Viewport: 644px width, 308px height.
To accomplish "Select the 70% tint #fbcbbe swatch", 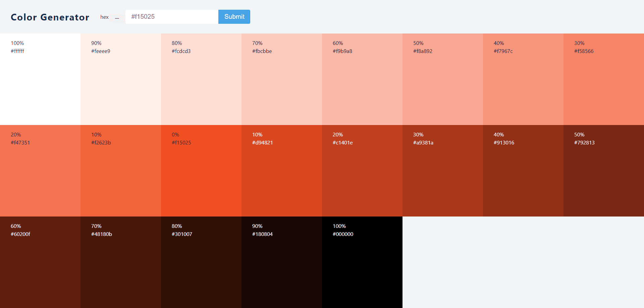I will (x=282, y=79).
